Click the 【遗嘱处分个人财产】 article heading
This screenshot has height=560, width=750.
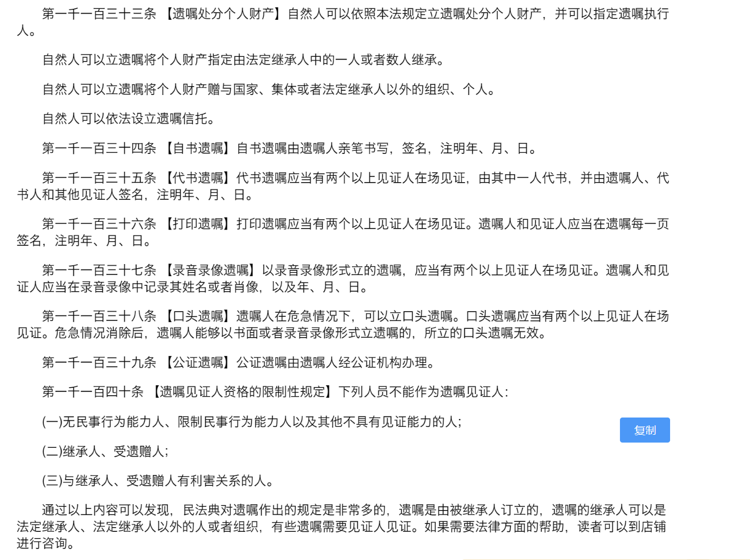223,14
